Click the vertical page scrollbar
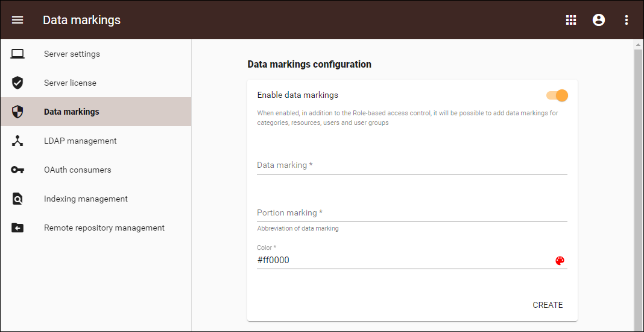This screenshot has height=332, width=644. tap(639, 181)
